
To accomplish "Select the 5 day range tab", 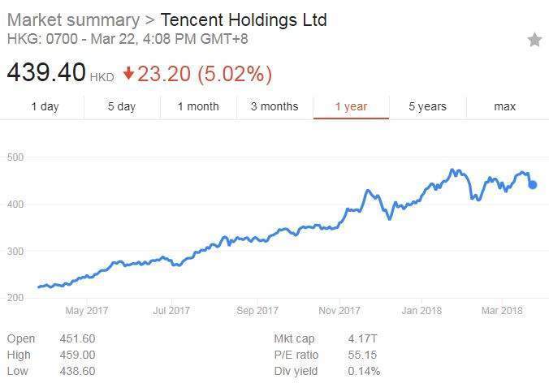I will click(x=122, y=106).
